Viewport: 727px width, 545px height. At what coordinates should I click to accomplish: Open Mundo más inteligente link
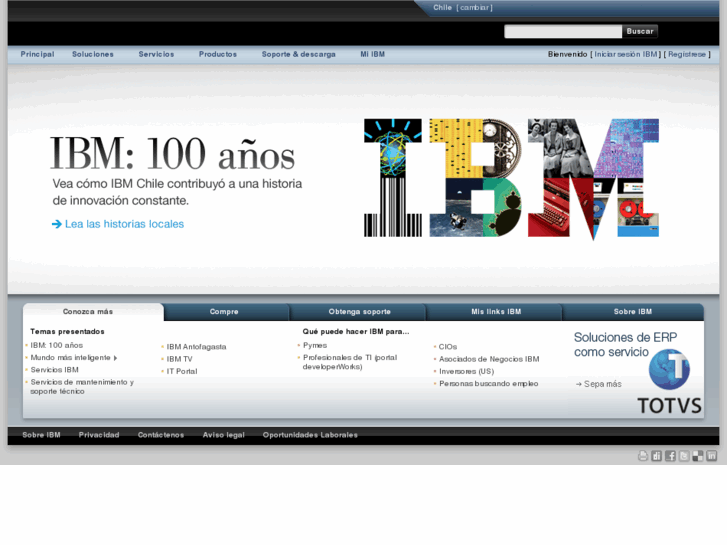[x=70, y=358]
